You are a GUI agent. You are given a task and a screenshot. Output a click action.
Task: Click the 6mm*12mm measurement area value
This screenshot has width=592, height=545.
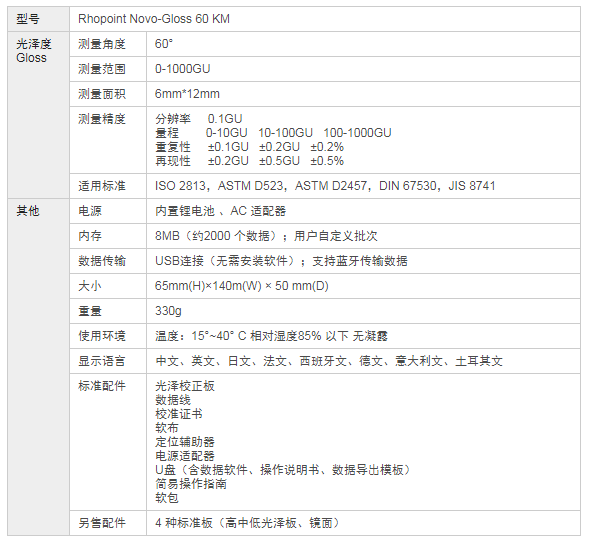187,94
